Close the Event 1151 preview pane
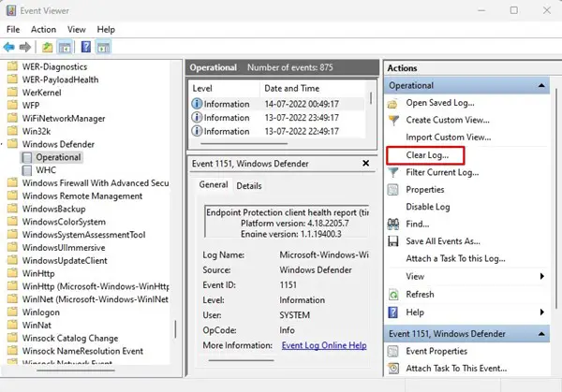The height and width of the screenshot is (392, 562). point(365,163)
